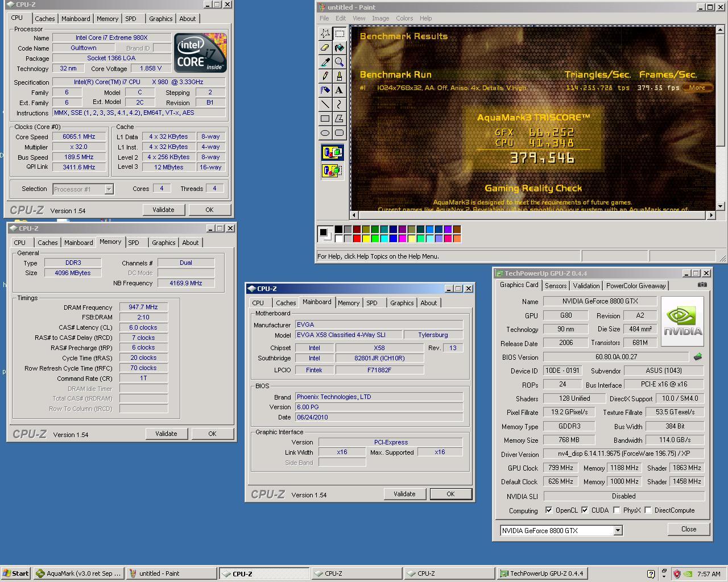Select the Polygon shape tool
The width and height of the screenshot is (728, 582).
tap(340, 119)
